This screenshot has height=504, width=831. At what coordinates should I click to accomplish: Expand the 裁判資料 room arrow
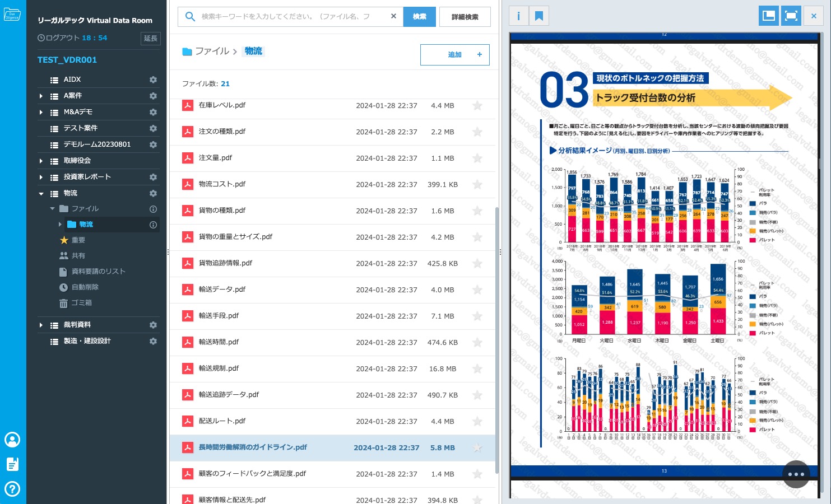[x=41, y=325]
